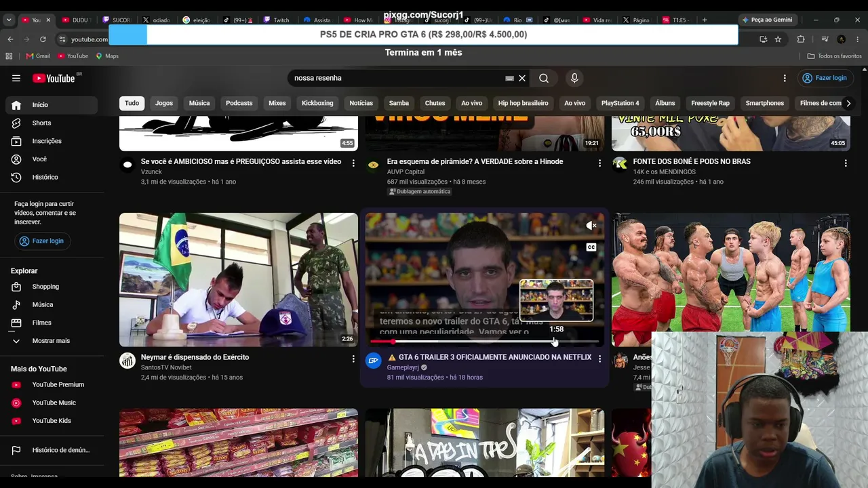
Task: Clear the search box text
Action: tap(522, 78)
